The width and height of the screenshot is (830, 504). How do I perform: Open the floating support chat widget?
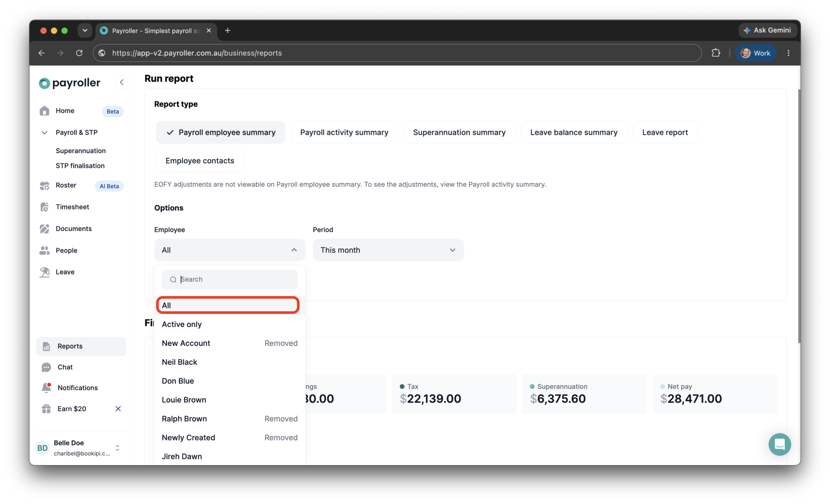tap(779, 444)
